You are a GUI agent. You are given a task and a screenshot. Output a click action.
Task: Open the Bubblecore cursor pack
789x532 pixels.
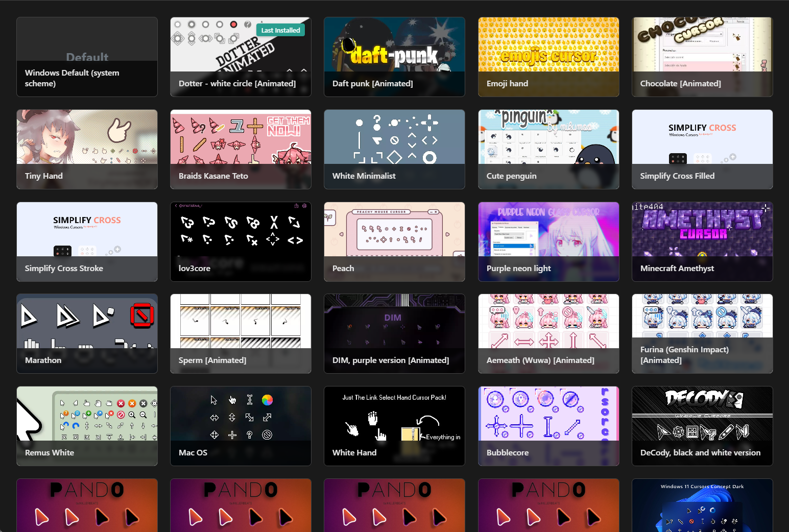pos(548,426)
